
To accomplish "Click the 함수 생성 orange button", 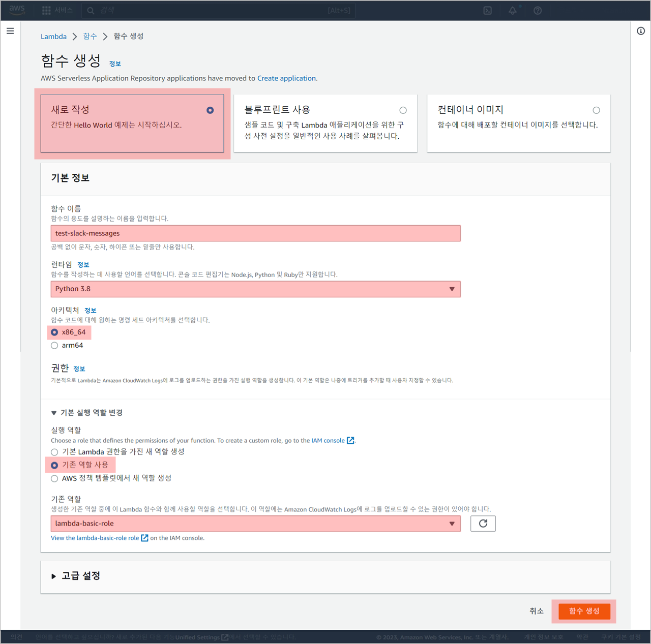I will [584, 611].
